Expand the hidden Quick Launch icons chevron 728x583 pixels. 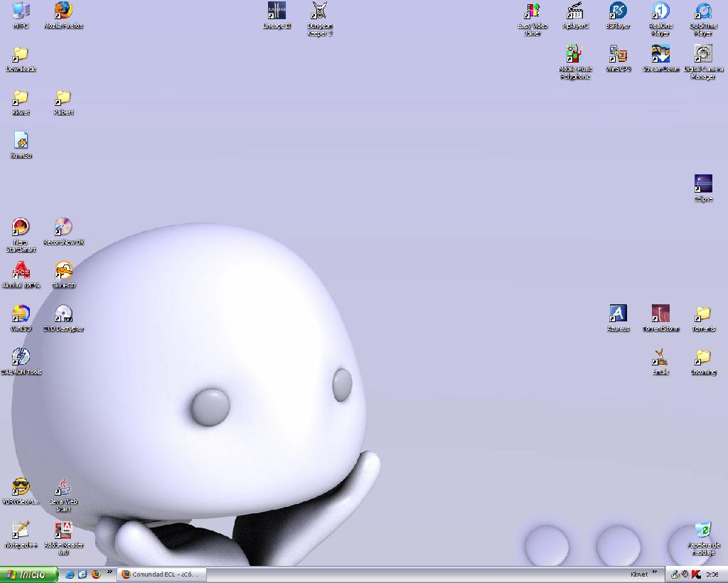coord(109,572)
